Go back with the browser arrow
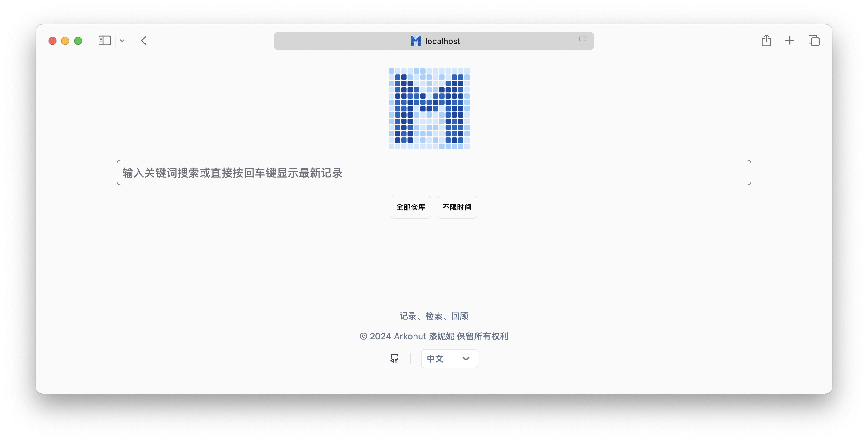Screen dimensions: 868x441 (x=144, y=41)
